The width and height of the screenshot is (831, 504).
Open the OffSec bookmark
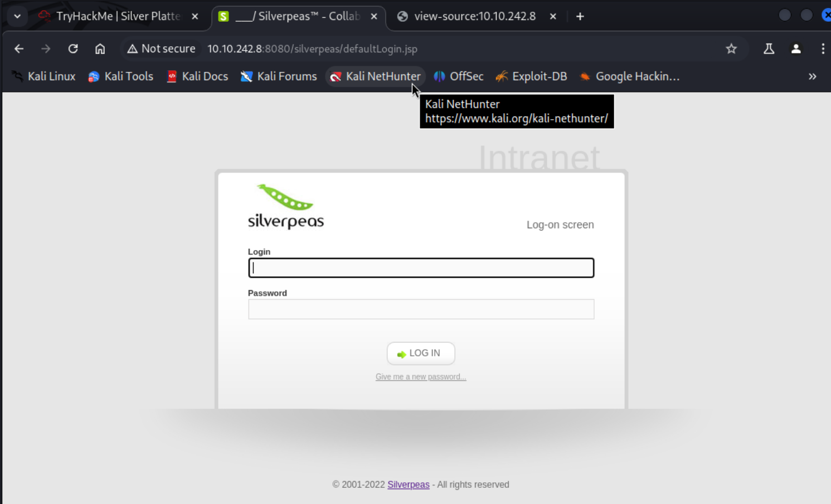point(459,76)
